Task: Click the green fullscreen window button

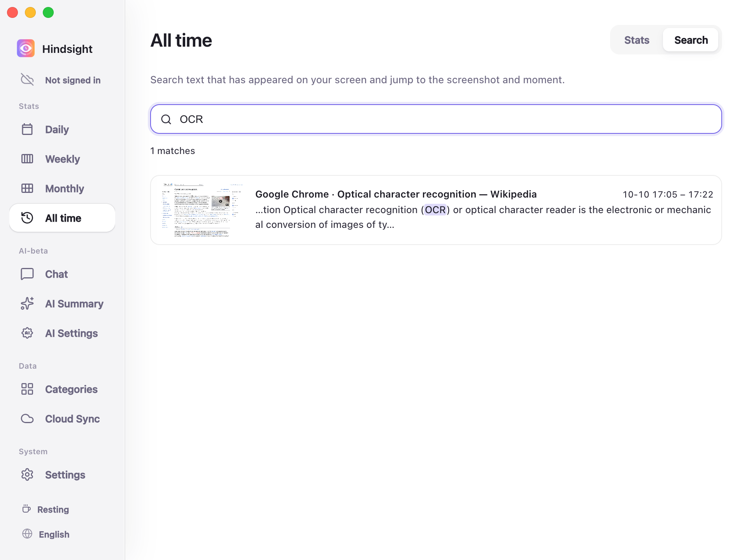Action: click(x=48, y=12)
